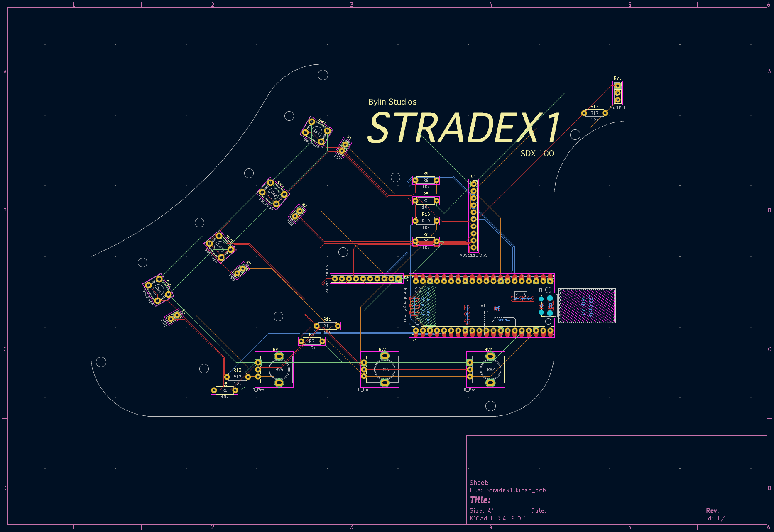Click the SW4 push button footprint
This screenshot has height=532, width=774.
pyautogui.click(x=158, y=289)
